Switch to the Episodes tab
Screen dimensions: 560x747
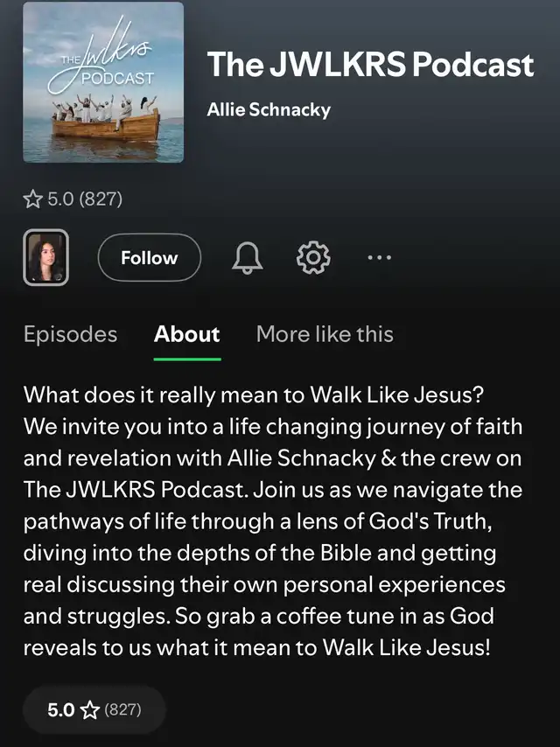70,334
